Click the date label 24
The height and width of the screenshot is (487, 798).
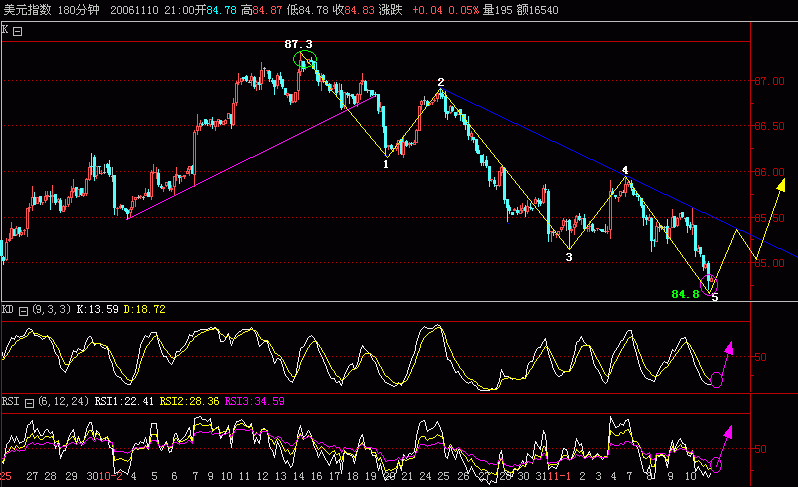pyautogui.click(x=425, y=476)
